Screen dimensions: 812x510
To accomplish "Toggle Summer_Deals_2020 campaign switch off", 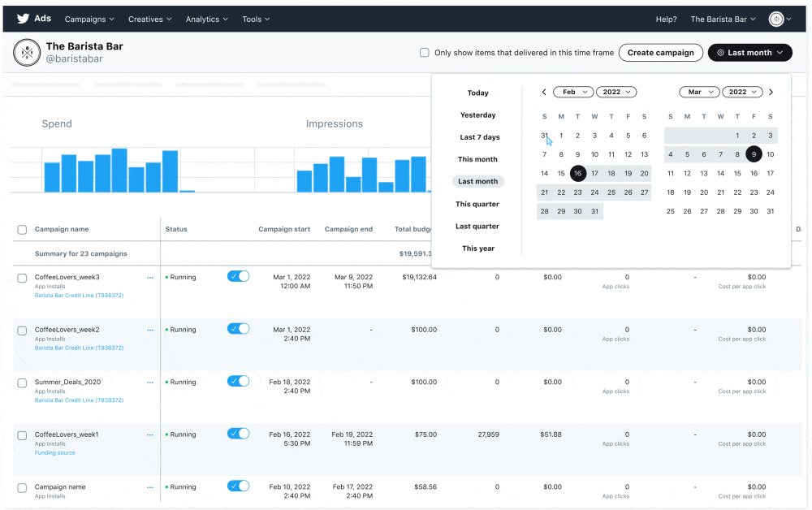I will click(x=238, y=381).
